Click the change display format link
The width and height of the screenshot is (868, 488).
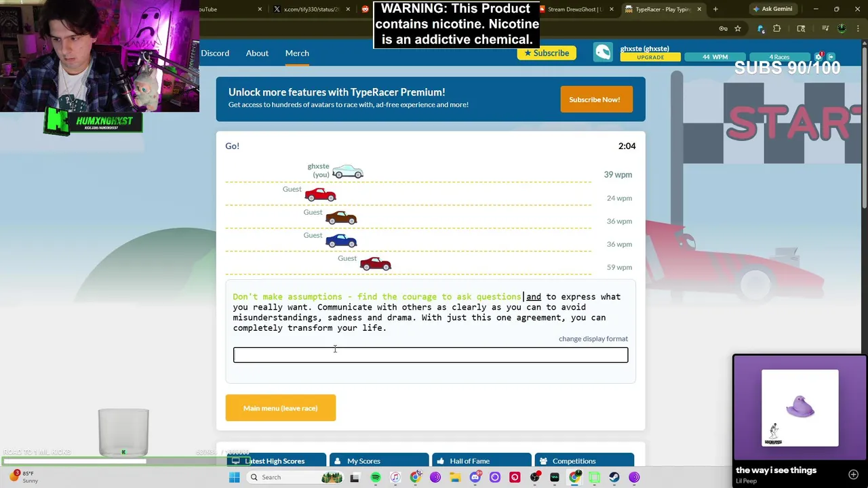[593, 339]
